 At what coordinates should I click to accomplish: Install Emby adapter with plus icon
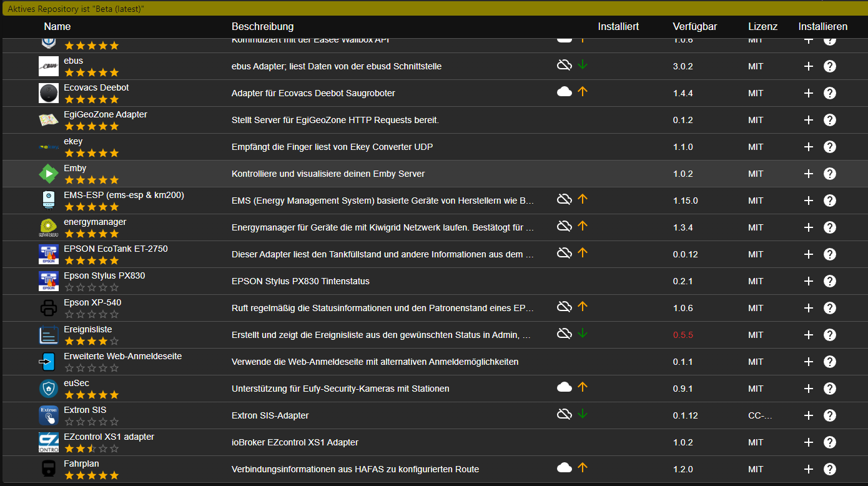tap(808, 174)
